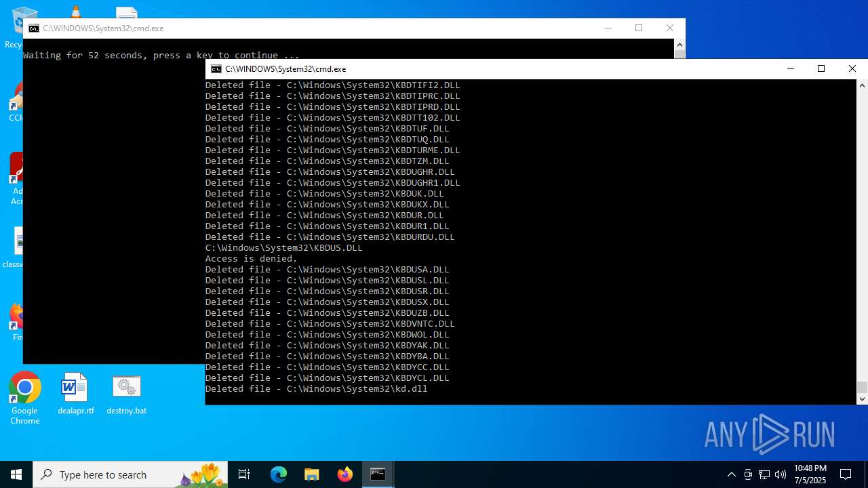Click the search highlight flower icon
Screen dimensions: 868x488
202,474
